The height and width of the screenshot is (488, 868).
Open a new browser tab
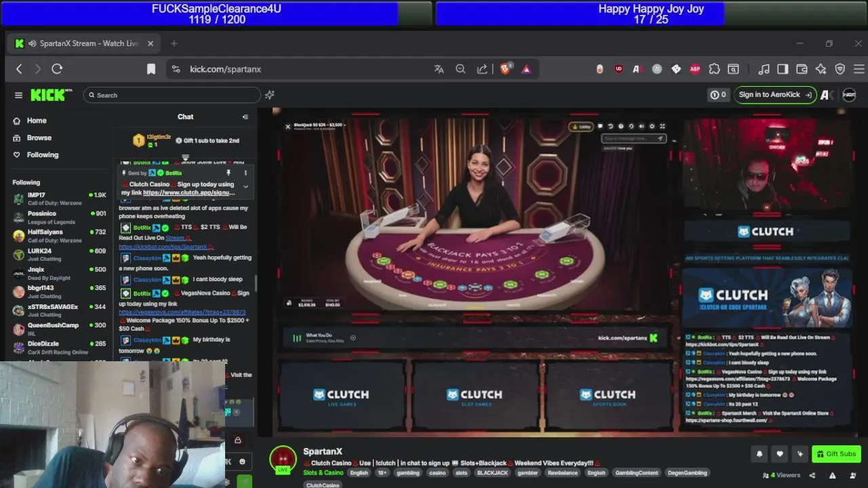tap(174, 43)
